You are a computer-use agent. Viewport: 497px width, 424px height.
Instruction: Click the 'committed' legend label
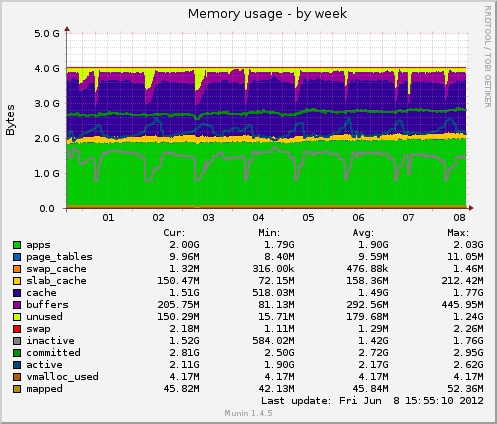(x=53, y=353)
